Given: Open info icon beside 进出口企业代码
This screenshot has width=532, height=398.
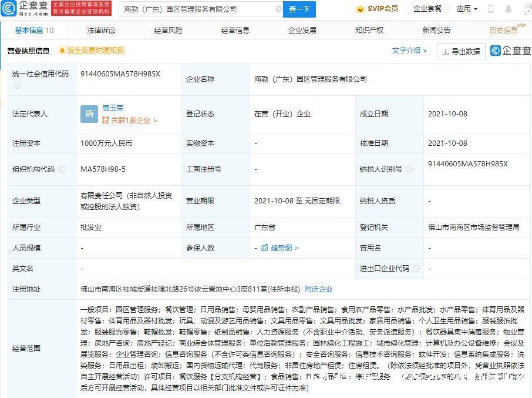Looking at the screenshot, I should [x=416, y=269].
